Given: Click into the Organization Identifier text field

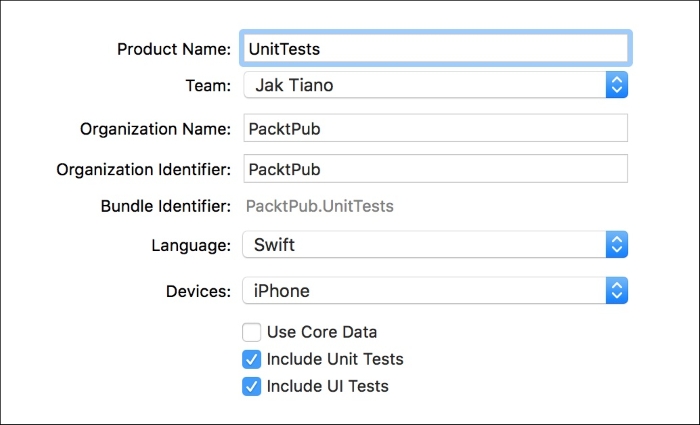Looking at the screenshot, I should [x=436, y=169].
